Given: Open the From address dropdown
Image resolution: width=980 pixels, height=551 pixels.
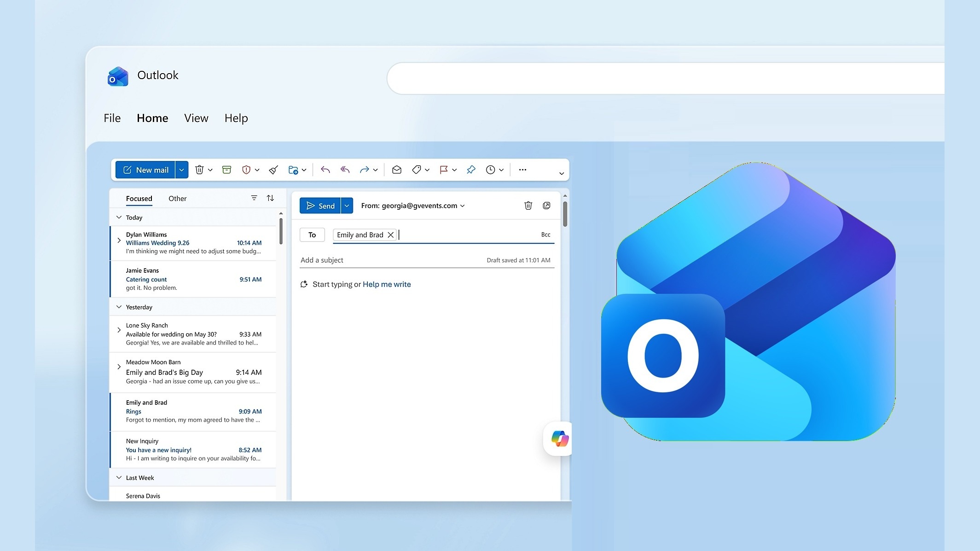Looking at the screenshot, I should pyautogui.click(x=463, y=206).
